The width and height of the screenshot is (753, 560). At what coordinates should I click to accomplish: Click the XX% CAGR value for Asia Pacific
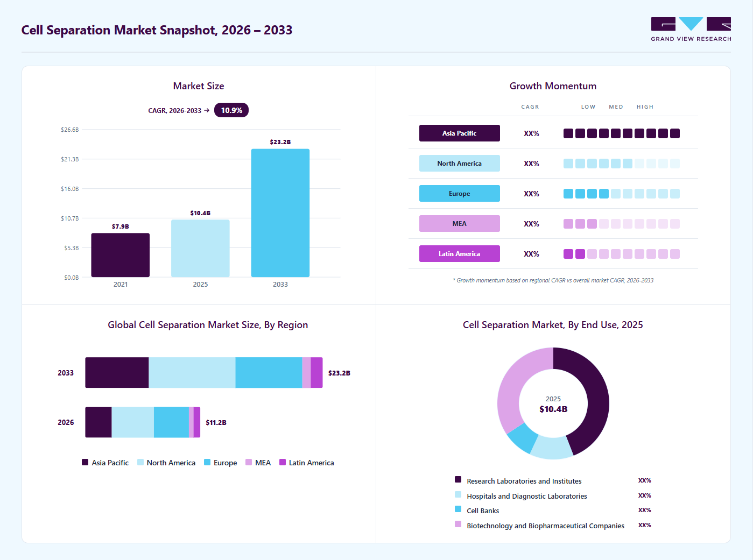click(x=531, y=133)
